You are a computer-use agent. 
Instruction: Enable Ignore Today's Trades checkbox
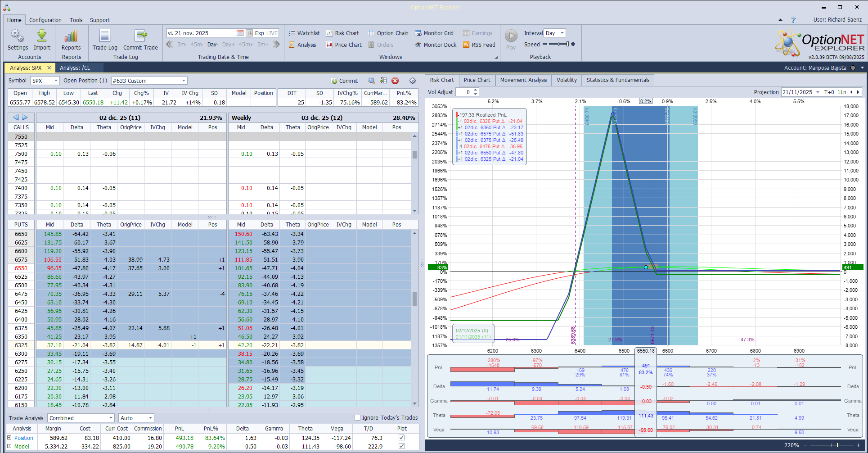(x=358, y=418)
